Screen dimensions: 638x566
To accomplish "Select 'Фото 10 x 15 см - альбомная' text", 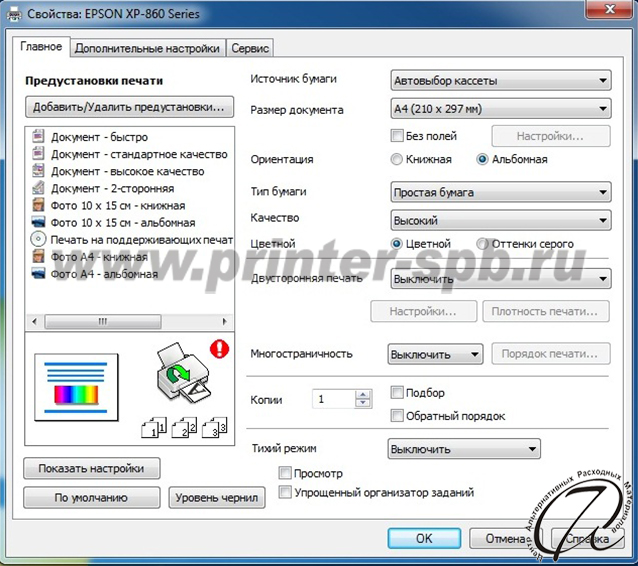I will pyautogui.click(x=123, y=223).
